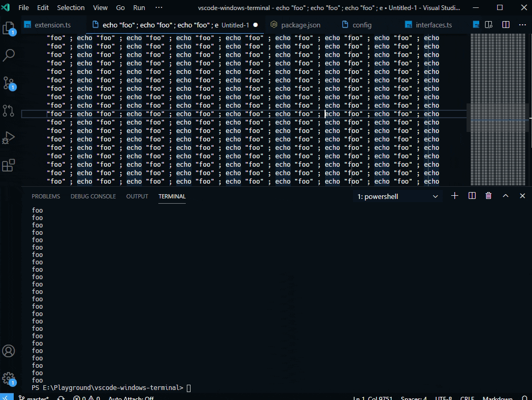
Task: Switch to the PROBLEMS panel tab
Action: 46,196
